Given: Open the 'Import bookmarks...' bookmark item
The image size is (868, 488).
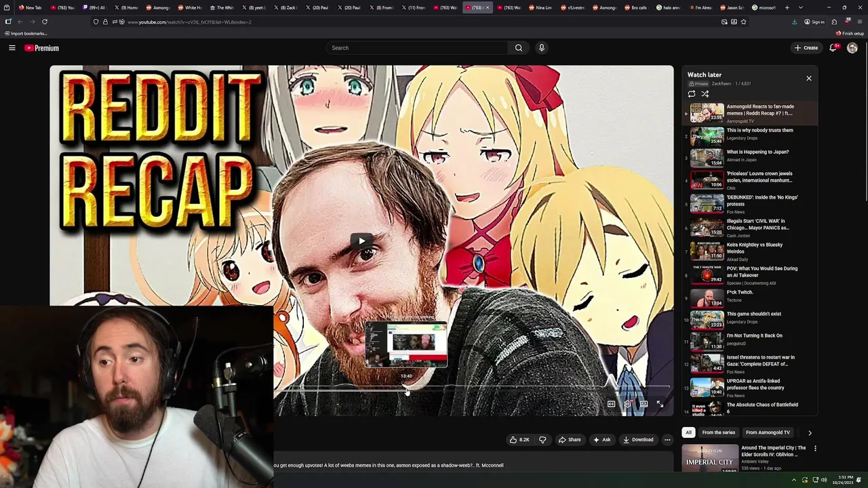Looking at the screenshot, I should pyautogui.click(x=25, y=33).
